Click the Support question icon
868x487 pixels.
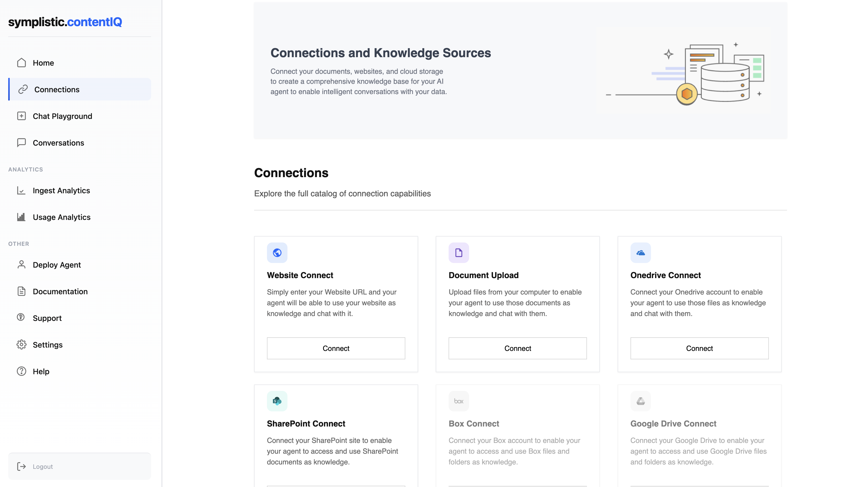pos(21,318)
